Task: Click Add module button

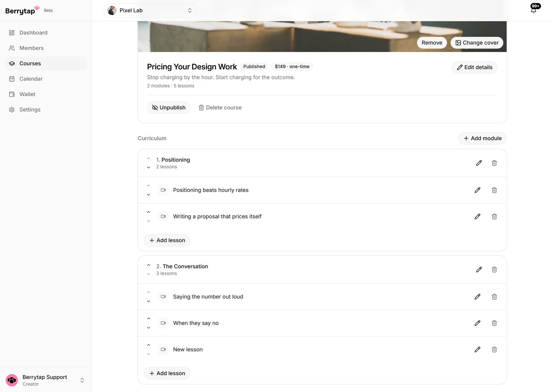Action: (x=482, y=138)
